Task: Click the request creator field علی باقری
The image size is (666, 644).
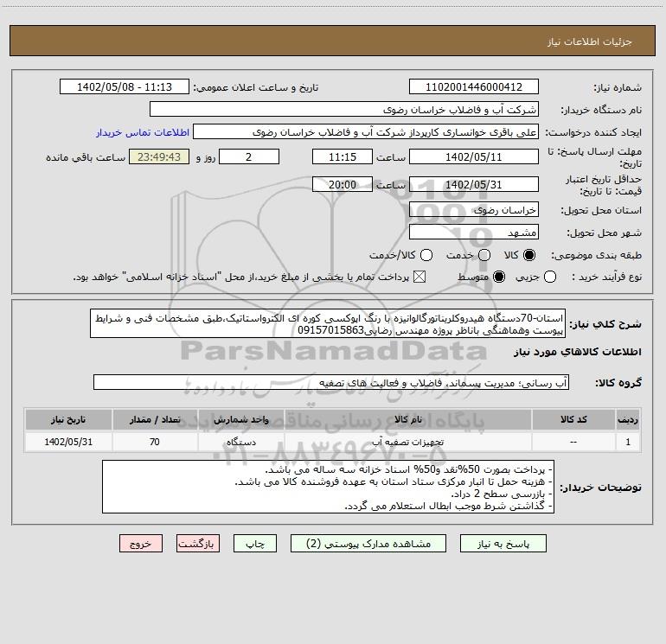Action: tap(366, 131)
